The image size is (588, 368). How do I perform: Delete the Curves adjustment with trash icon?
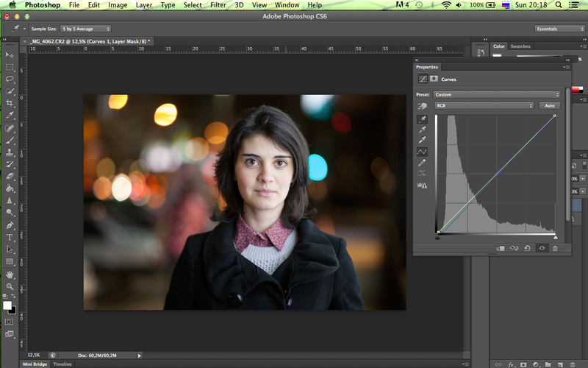(x=555, y=249)
